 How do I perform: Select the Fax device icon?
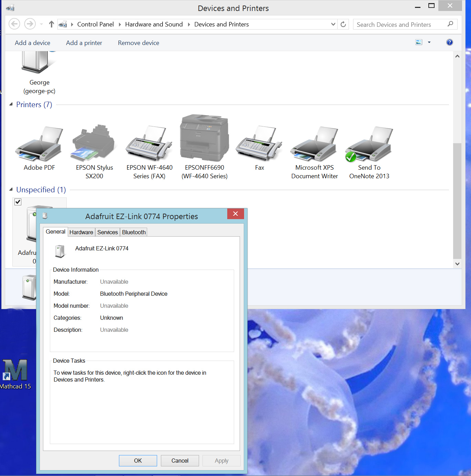pos(259,144)
